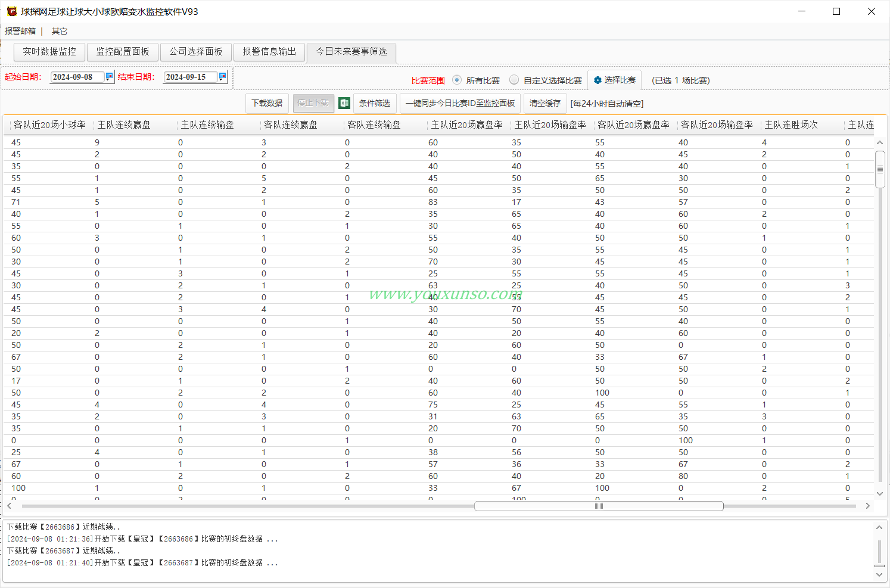
Task: Click the table scroll up arrow
Action: click(x=880, y=143)
